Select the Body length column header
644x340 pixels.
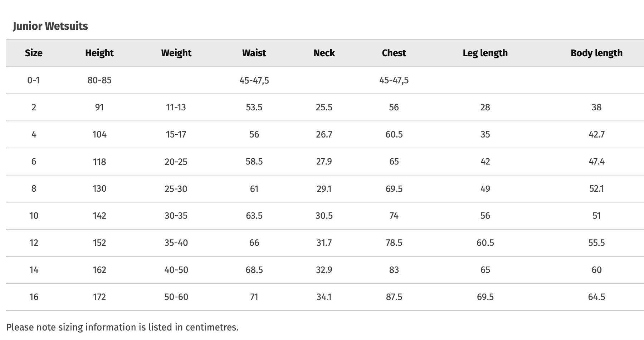[596, 53]
